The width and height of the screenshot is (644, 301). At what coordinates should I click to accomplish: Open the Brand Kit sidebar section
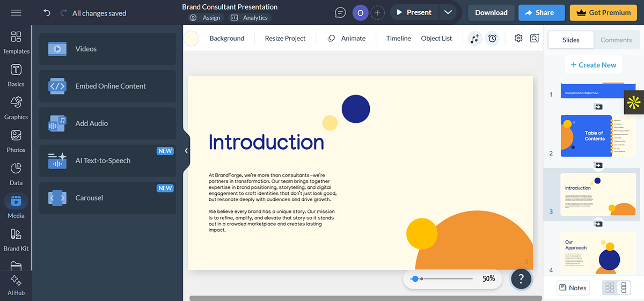16,239
